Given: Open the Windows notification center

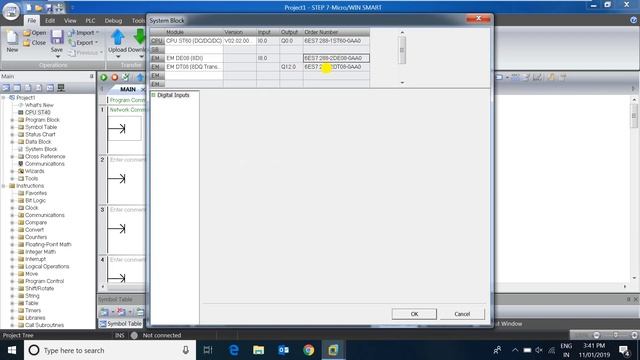Looking at the screenshot, I should (x=624, y=350).
